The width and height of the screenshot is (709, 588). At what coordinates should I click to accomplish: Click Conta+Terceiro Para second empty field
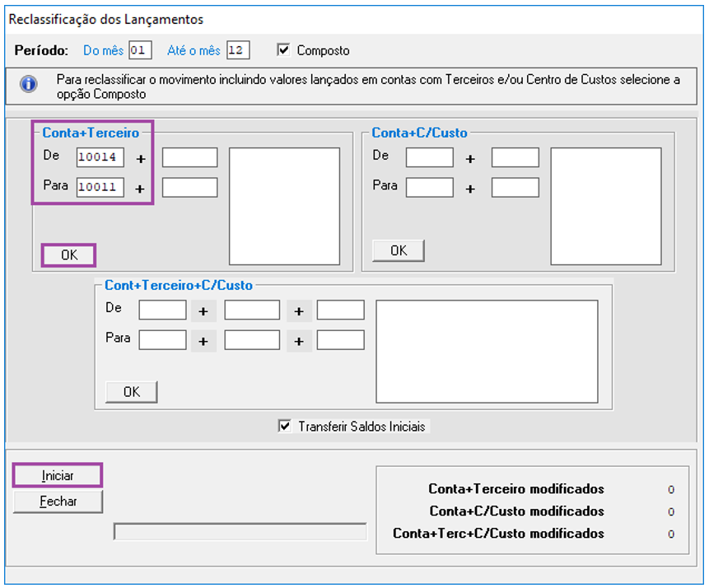[190, 187]
